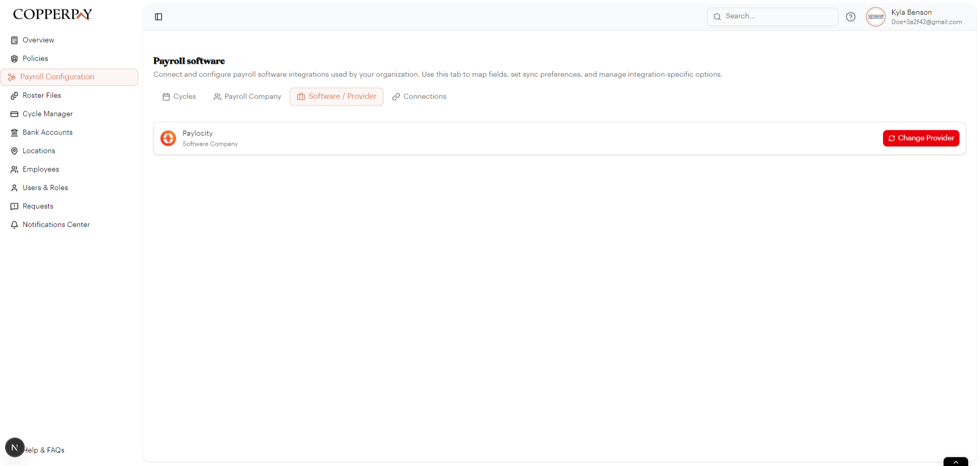This screenshot has height=466, width=980.
Task: Click the Locations pin icon
Action: 14,151
